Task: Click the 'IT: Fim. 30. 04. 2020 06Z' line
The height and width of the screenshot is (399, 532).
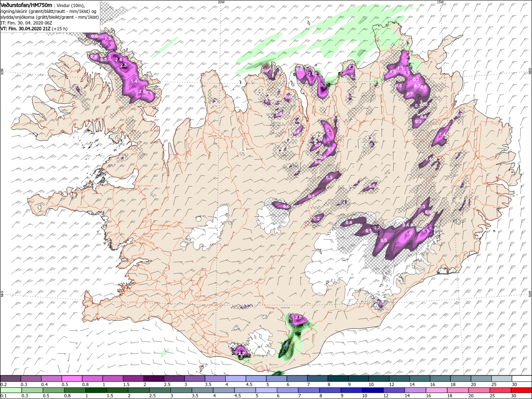Action: tap(26, 23)
